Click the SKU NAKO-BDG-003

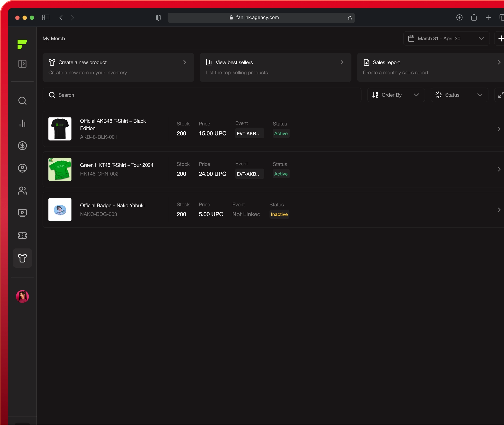(x=99, y=214)
